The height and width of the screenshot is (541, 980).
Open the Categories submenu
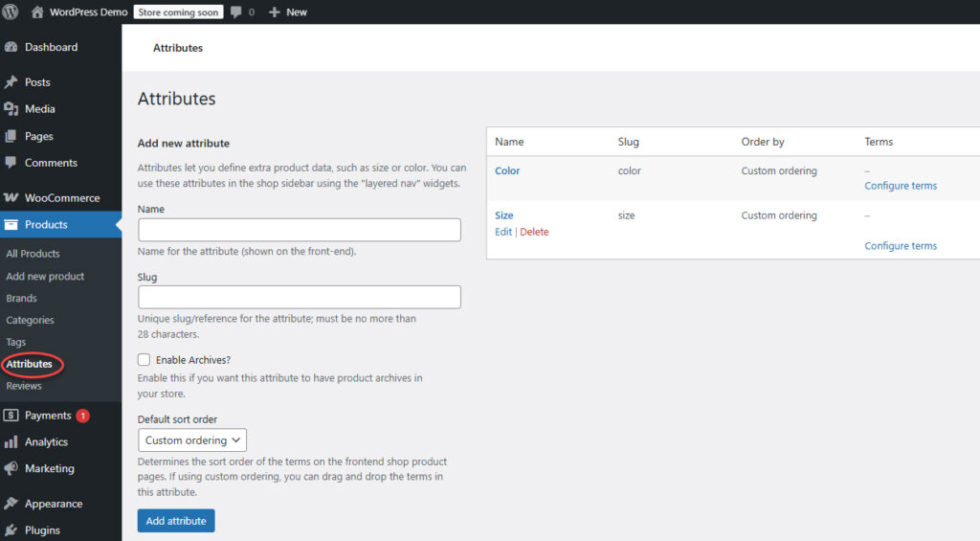click(30, 320)
